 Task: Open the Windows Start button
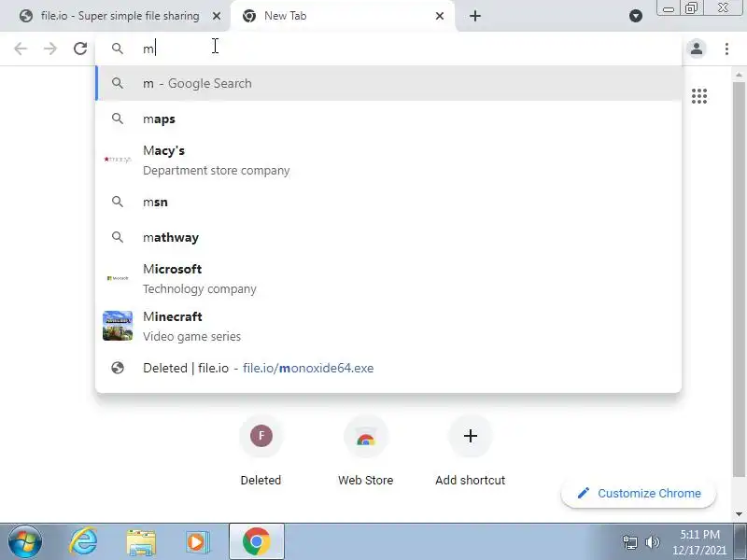(x=25, y=542)
